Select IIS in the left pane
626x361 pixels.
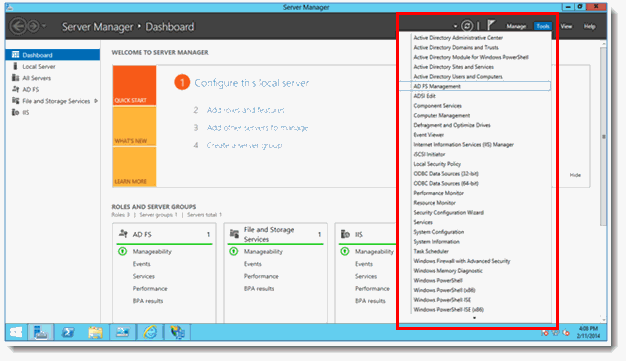coord(26,113)
